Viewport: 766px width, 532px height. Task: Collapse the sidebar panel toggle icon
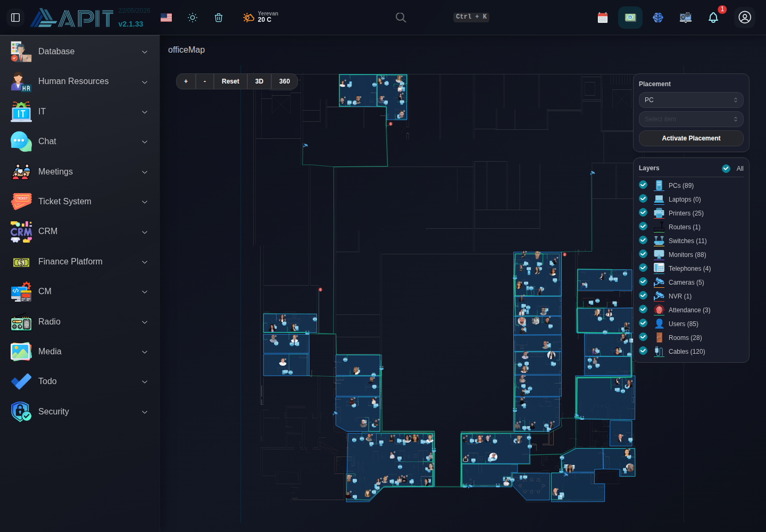click(x=15, y=18)
